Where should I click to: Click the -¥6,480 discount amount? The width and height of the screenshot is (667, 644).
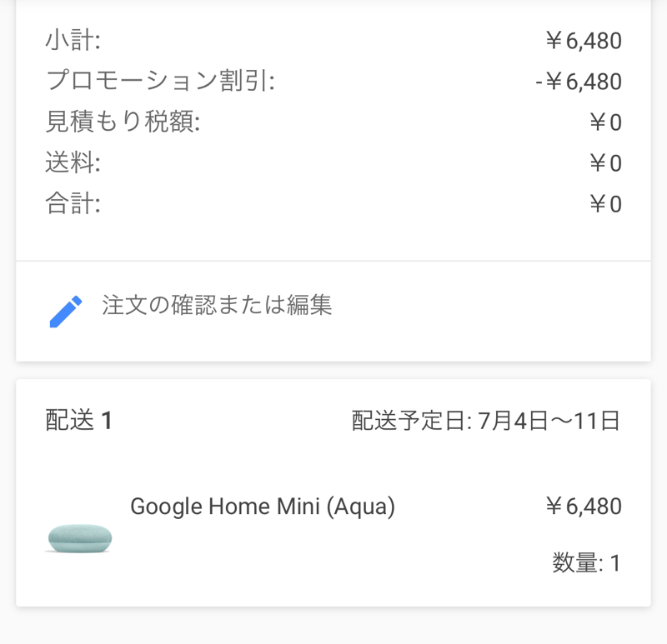point(579,82)
